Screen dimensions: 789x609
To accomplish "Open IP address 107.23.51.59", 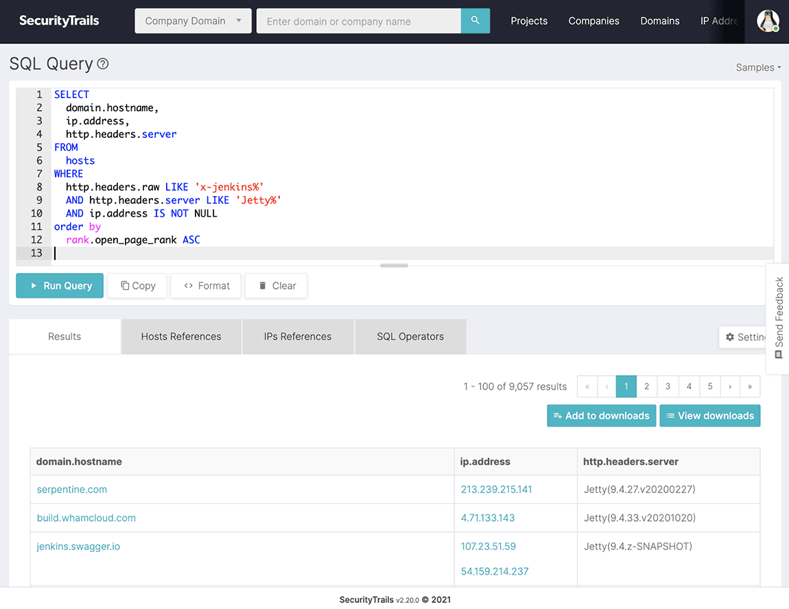I will [x=488, y=546].
